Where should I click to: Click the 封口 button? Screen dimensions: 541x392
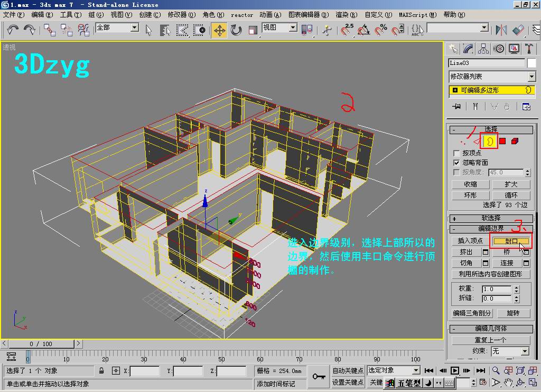[x=511, y=241]
